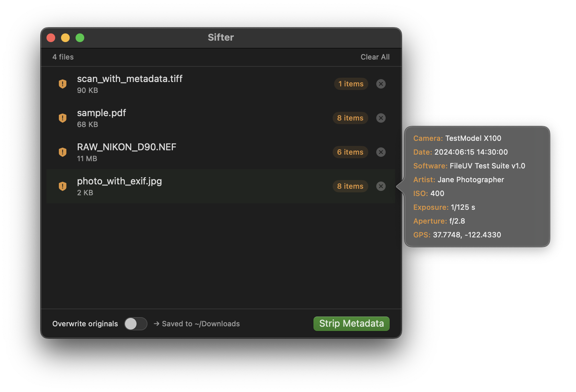Click warning shield icon for sample.pdf

(62, 118)
